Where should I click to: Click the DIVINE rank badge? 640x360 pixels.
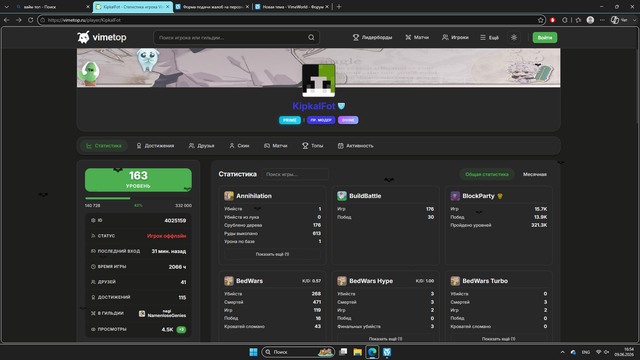[x=348, y=120]
